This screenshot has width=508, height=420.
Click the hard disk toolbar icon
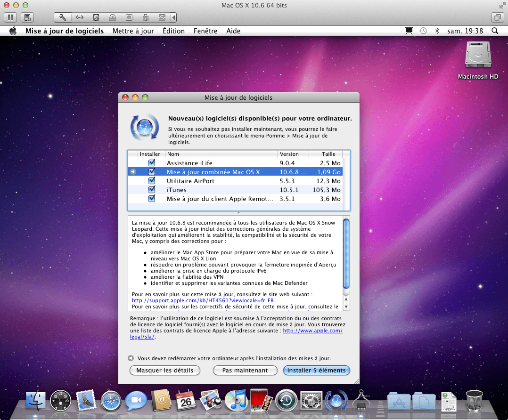click(96, 17)
